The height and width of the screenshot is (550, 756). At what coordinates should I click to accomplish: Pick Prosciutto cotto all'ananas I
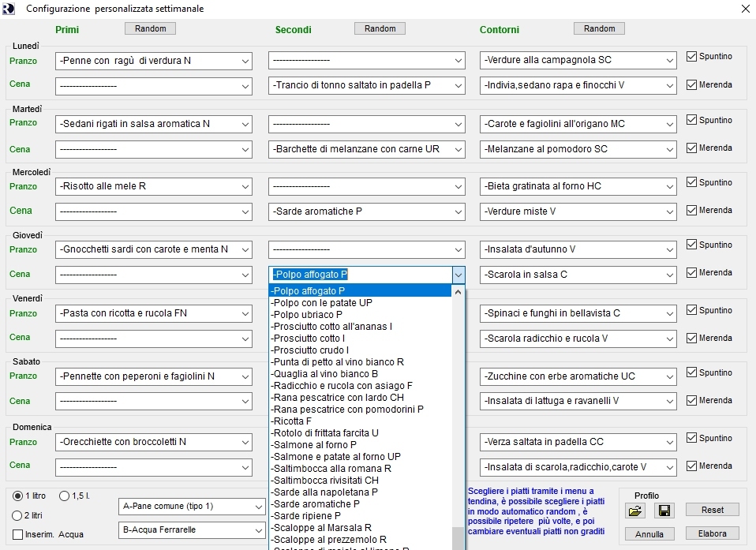(x=360, y=327)
